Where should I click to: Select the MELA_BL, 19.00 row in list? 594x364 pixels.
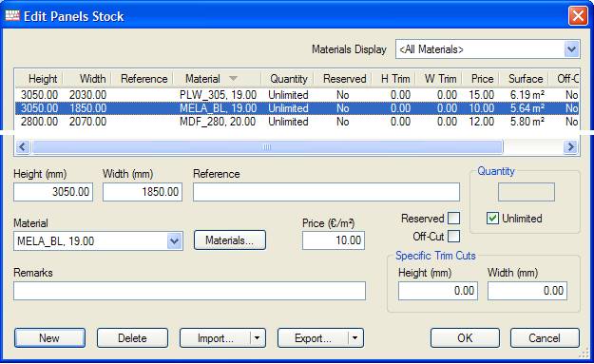click(x=297, y=108)
